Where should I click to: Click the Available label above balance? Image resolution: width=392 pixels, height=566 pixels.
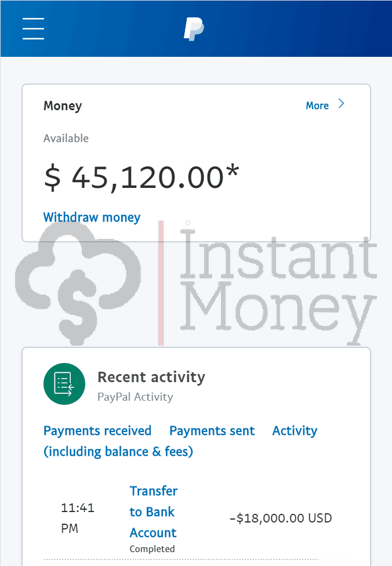coord(66,138)
